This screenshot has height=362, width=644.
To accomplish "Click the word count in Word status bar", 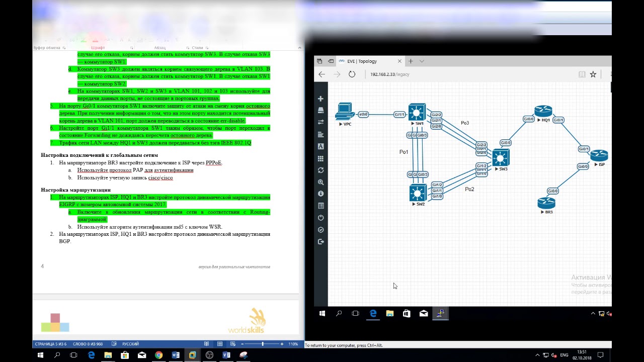I will [x=88, y=344].
